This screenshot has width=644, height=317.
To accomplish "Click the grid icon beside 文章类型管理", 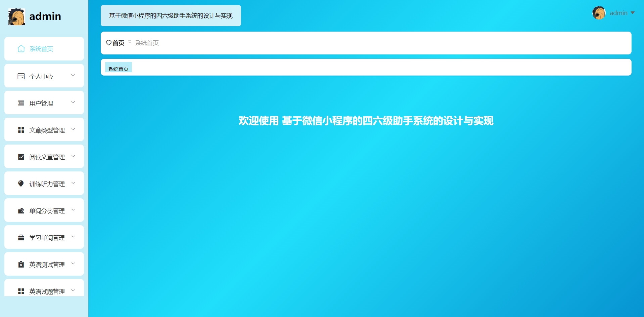I will (x=21, y=130).
